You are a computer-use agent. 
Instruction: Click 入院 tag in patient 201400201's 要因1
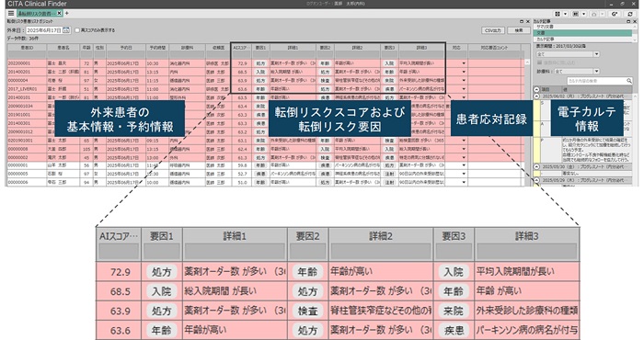pos(260,72)
